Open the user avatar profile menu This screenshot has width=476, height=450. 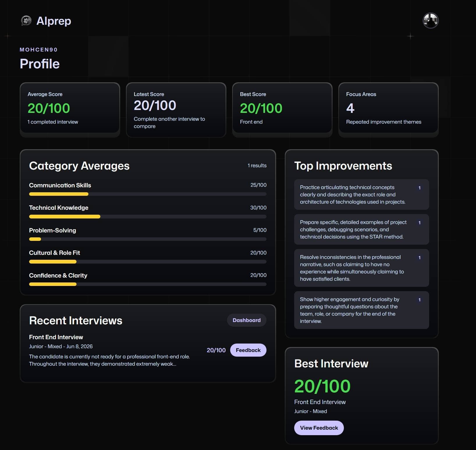(430, 21)
